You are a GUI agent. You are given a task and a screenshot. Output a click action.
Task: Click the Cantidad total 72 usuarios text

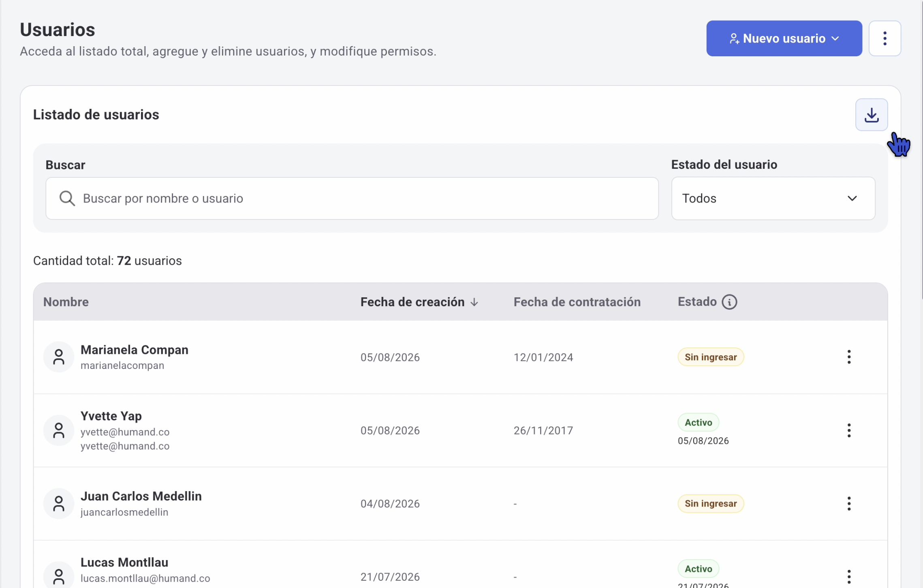(107, 261)
